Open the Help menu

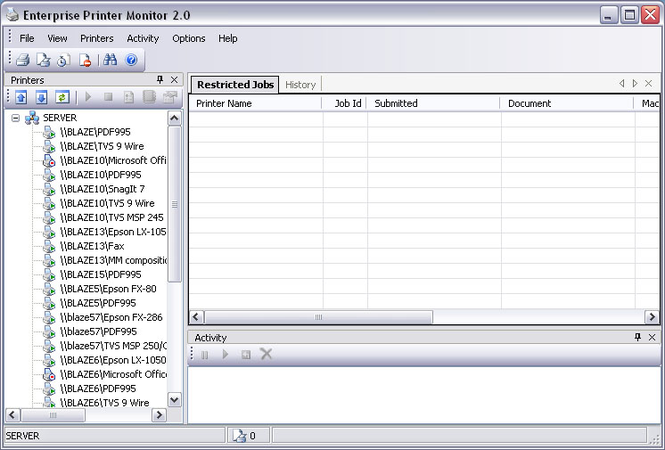pyautogui.click(x=228, y=38)
